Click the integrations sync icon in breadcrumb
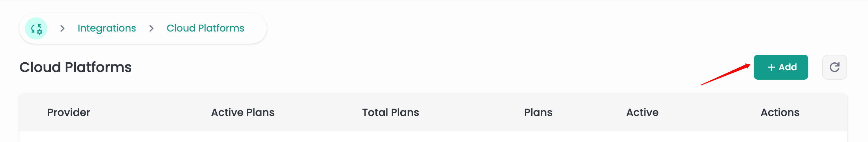The image size is (868, 142). coord(36,28)
